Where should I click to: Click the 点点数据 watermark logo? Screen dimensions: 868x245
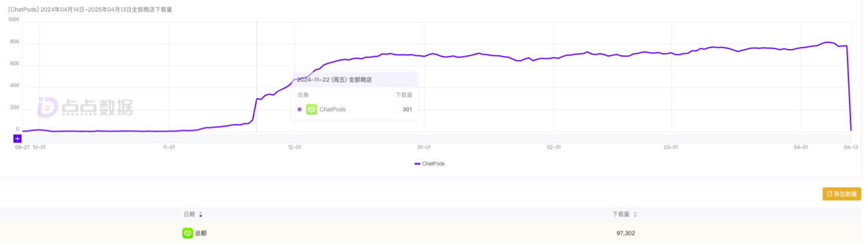pyautogui.click(x=84, y=108)
